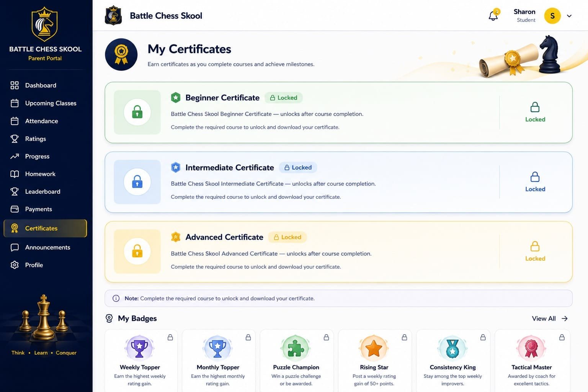The image size is (588, 392).
Task: Click View All badges link
Action: point(550,318)
